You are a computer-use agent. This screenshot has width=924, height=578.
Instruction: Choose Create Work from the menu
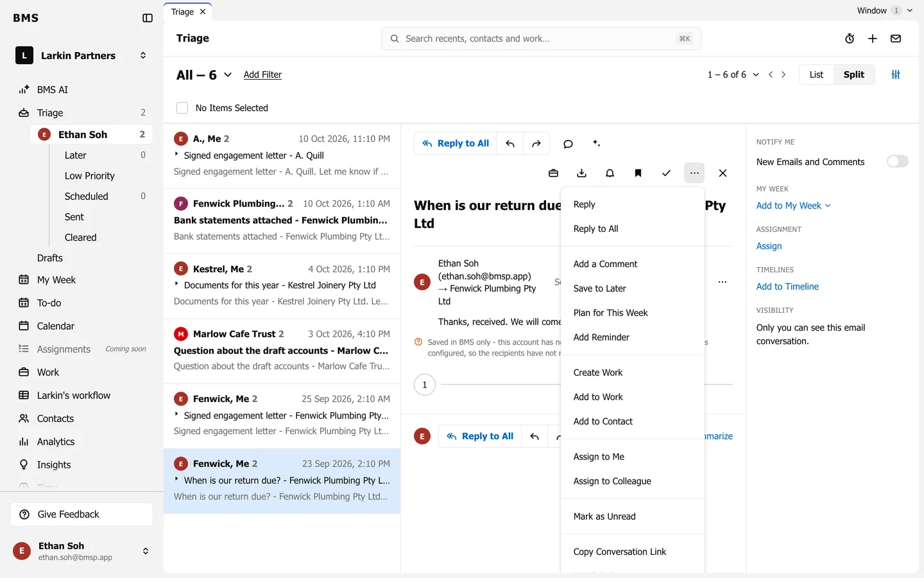(x=633, y=372)
